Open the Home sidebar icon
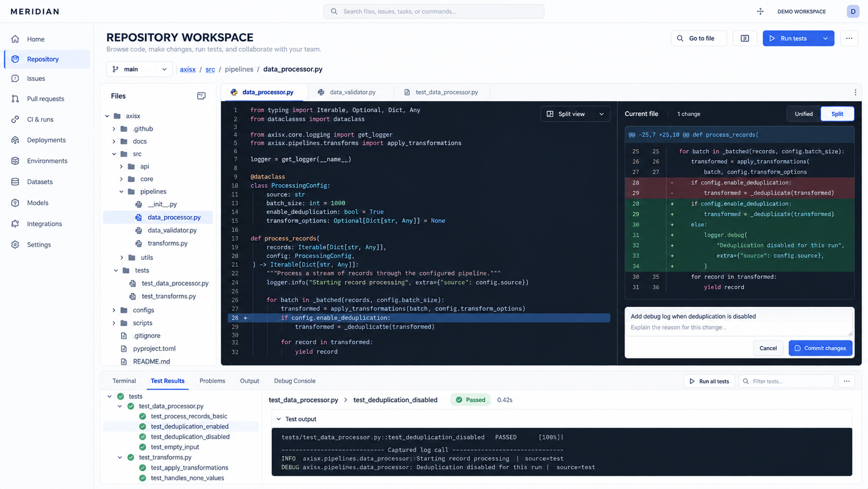This screenshot has height=489, width=868. click(x=15, y=39)
